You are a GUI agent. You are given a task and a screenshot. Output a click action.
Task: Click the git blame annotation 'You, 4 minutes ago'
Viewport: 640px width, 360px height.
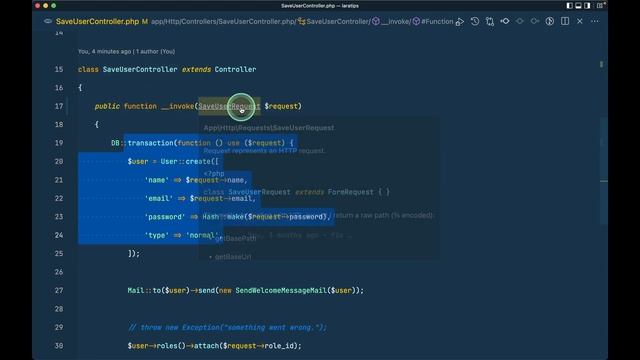click(126, 51)
